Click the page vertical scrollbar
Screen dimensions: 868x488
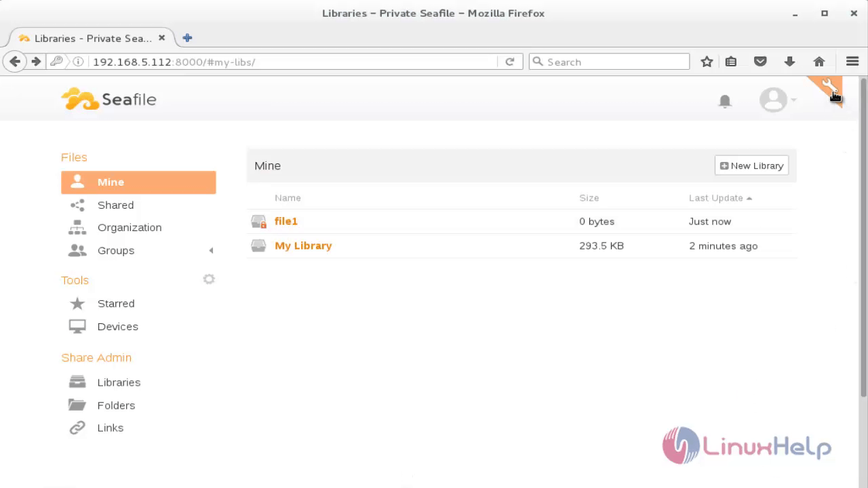coord(863,237)
